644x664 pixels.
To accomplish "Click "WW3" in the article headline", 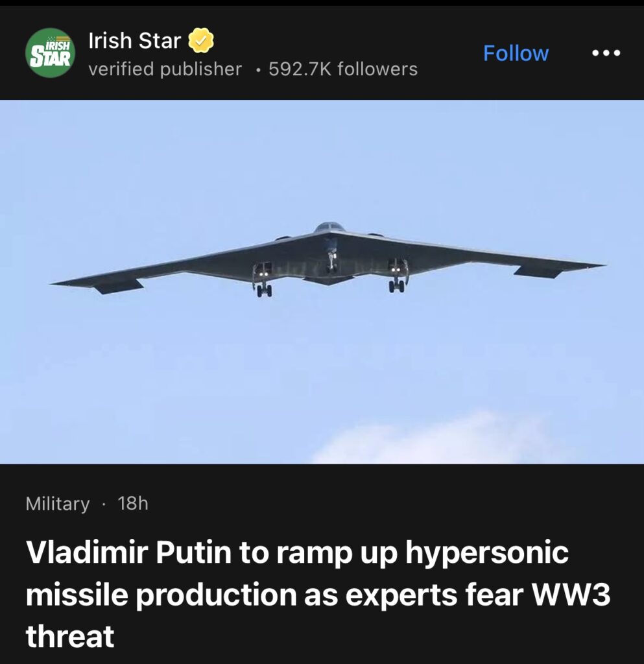I will point(571,595).
